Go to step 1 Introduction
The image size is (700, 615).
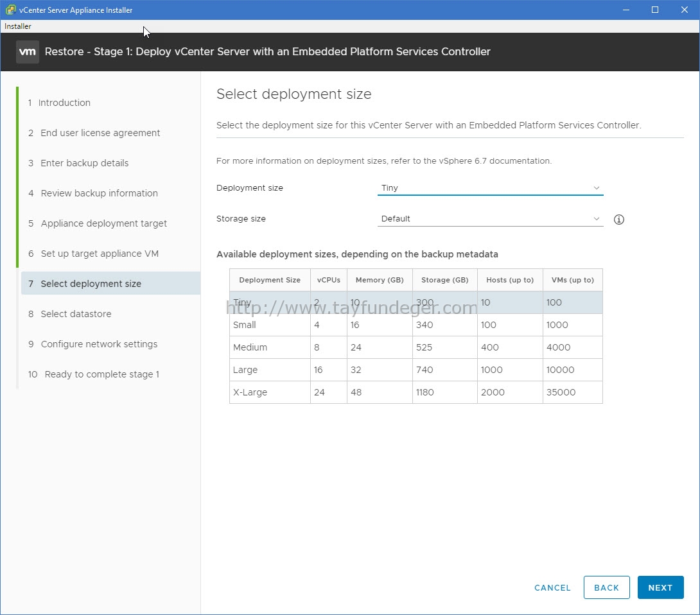(x=59, y=103)
